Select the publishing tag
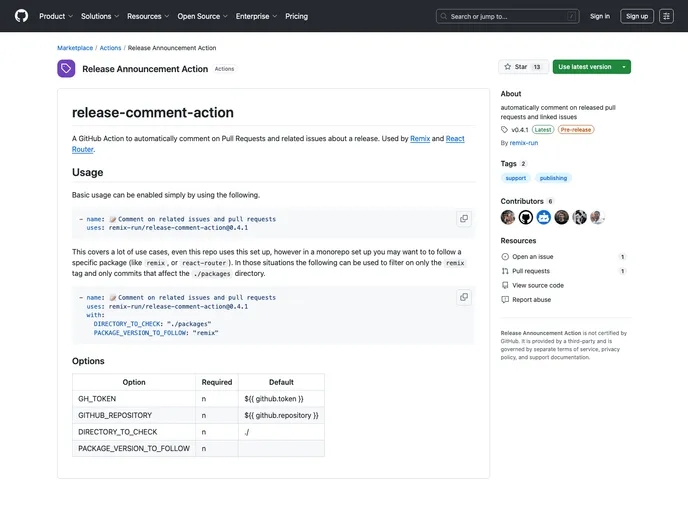Image resolution: width=688 pixels, height=512 pixels. 553,178
